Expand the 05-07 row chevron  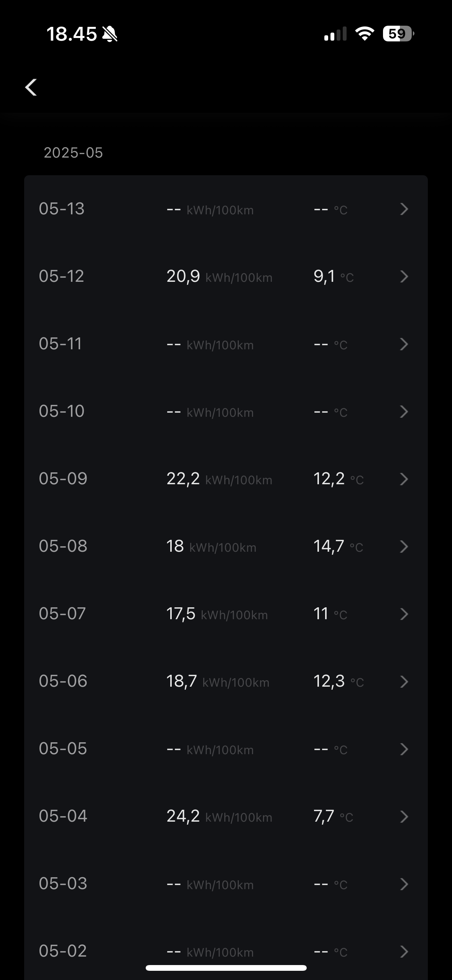404,614
